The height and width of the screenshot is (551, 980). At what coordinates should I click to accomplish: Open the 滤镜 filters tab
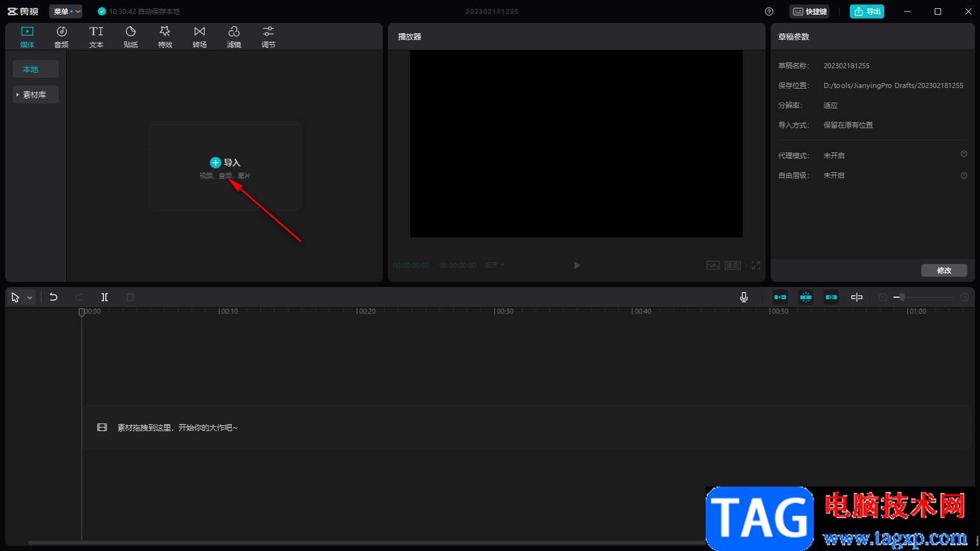click(234, 37)
